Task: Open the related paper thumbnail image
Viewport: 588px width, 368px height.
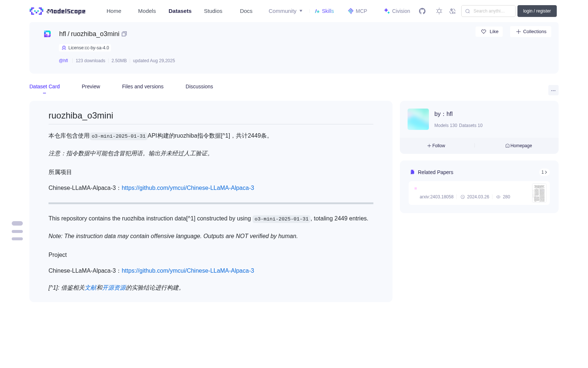Action: (x=539, y=193)
